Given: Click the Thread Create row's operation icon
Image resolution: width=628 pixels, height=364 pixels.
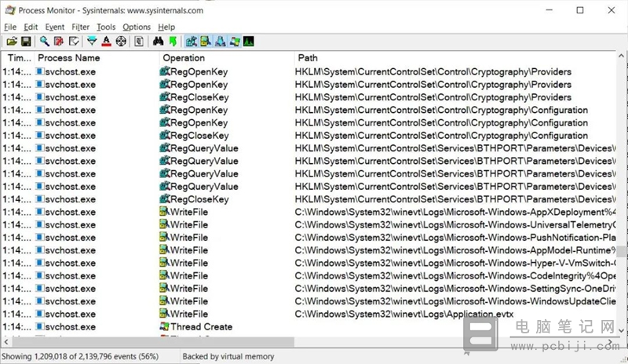Looking at the screenshot, I should coord(164,326).
